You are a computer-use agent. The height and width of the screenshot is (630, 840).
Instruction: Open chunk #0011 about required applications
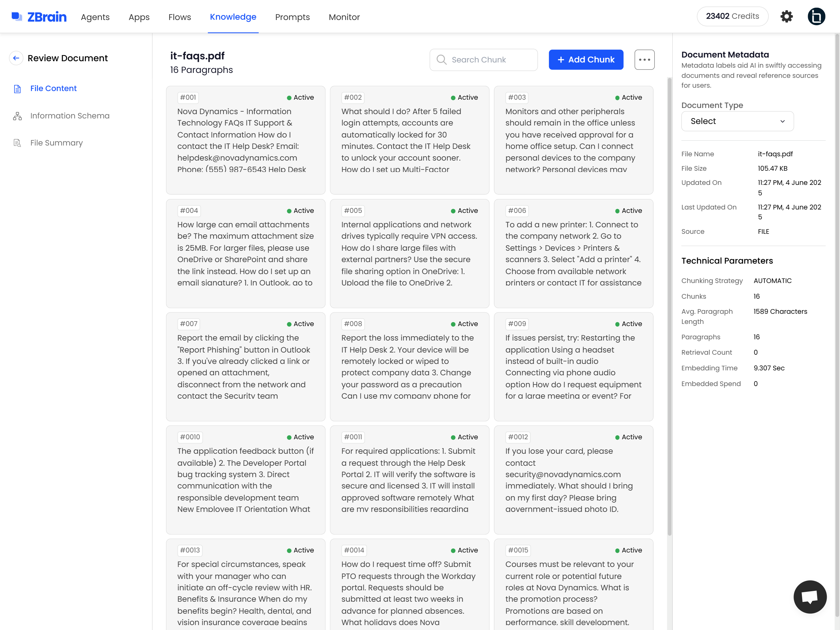coord(409,480)
